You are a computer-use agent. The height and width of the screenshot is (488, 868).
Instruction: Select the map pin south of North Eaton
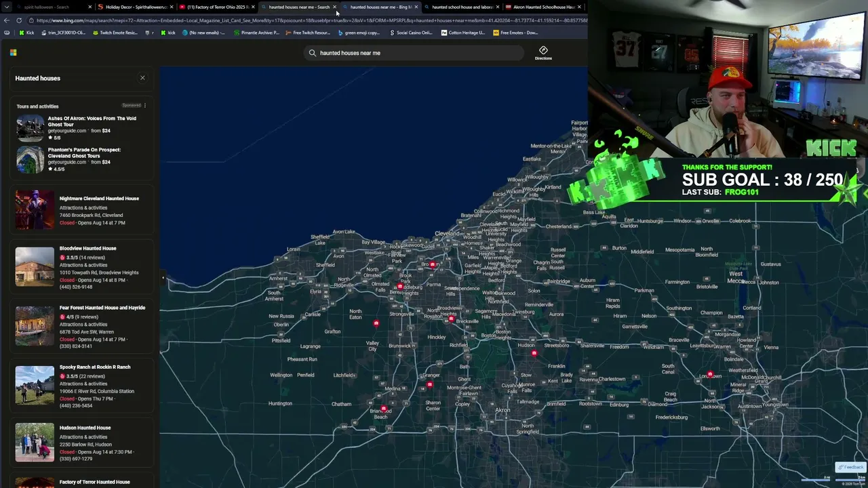coord(376,324)
